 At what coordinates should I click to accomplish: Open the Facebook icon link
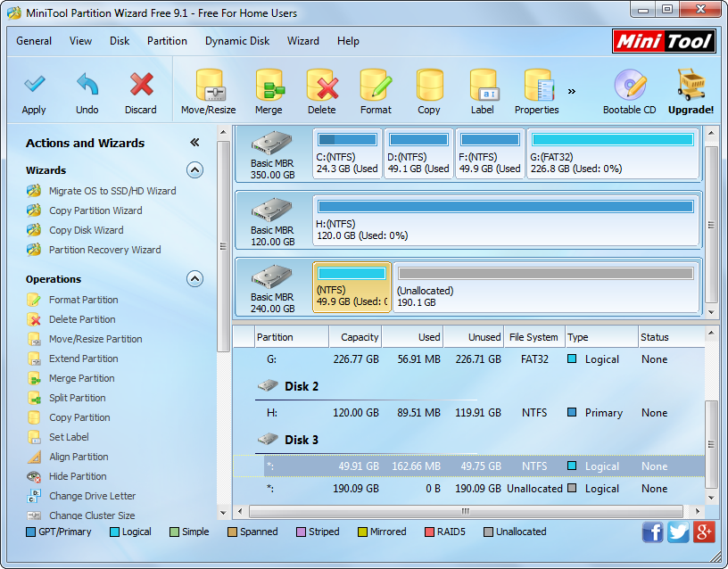click(652, 532)
